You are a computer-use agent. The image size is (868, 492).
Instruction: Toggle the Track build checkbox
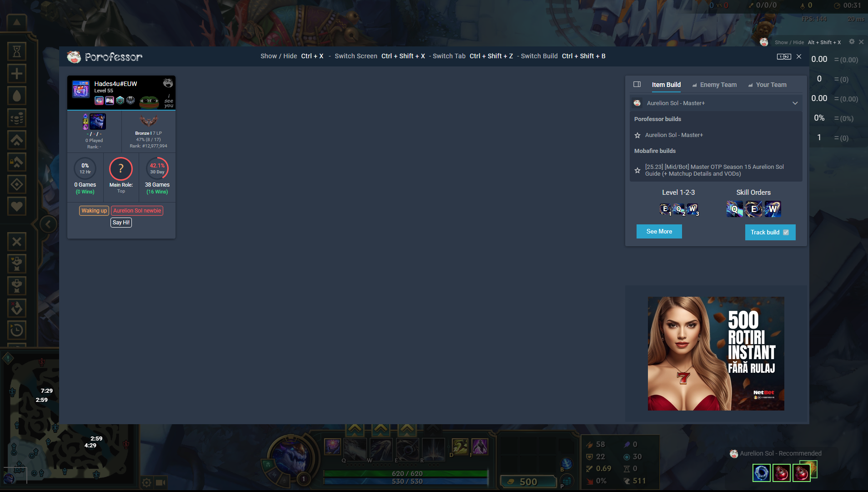[786, 233]
